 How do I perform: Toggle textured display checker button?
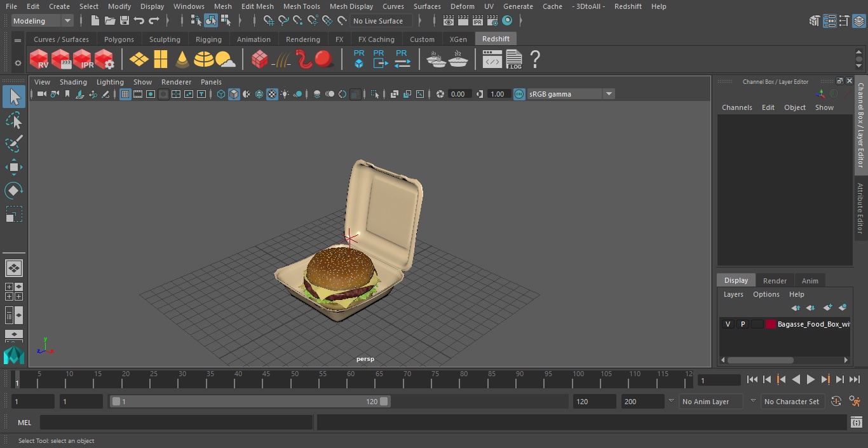coord(272,94)
